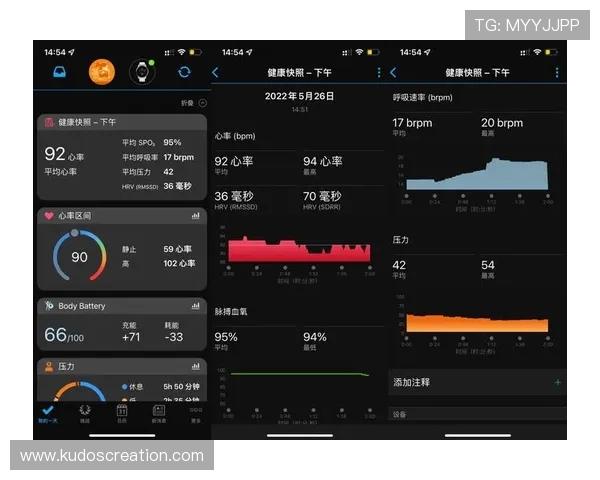The width and height of the screenshot is (600, 480).
Task: Go back from middle 健康快照 screen
Action: click(x=215, y=72)
